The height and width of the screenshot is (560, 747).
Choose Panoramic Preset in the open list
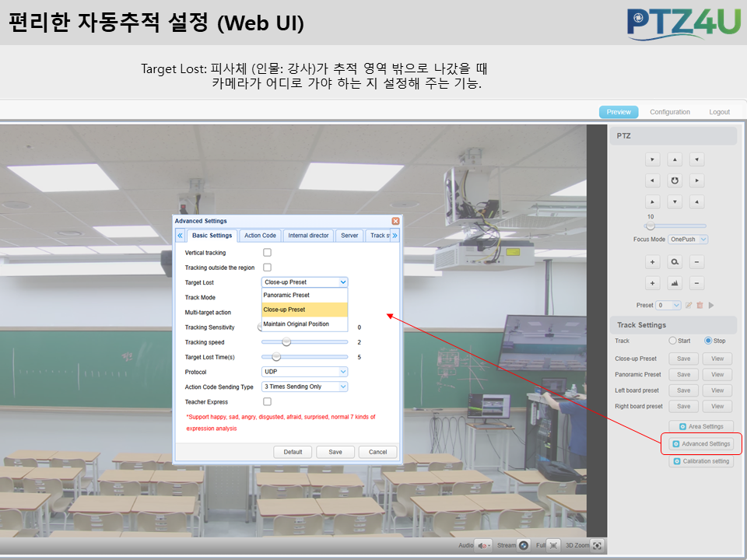click(304, 296)
